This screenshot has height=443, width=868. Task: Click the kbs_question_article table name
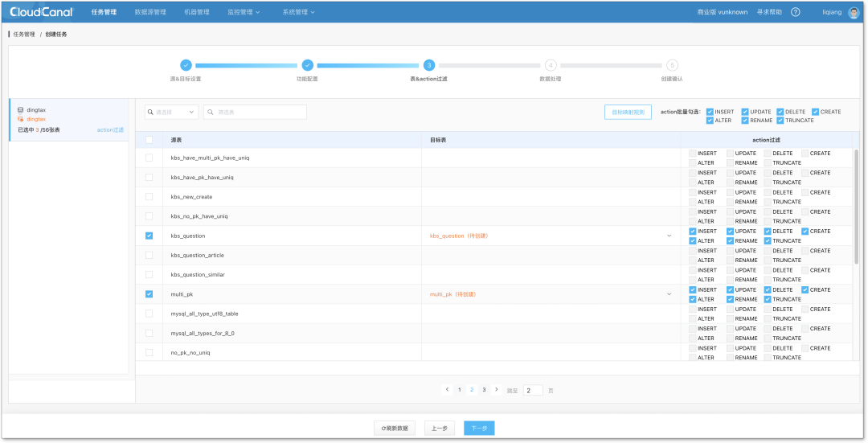click(197, 256)
